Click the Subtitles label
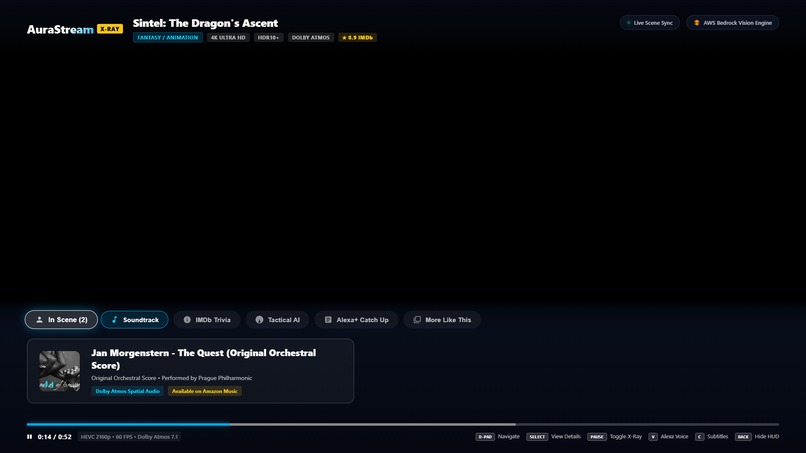The image size is (806, 453). point(718,437)
